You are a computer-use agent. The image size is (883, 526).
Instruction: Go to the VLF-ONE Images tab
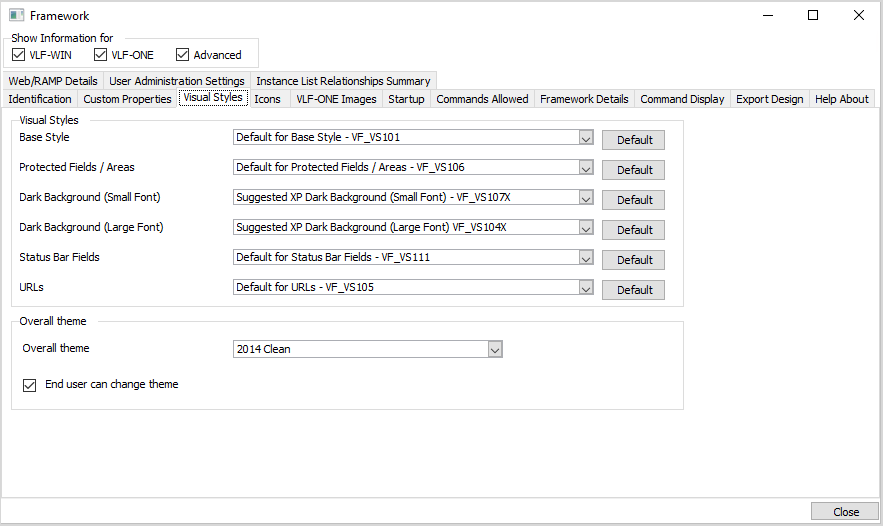coord(336,99)
